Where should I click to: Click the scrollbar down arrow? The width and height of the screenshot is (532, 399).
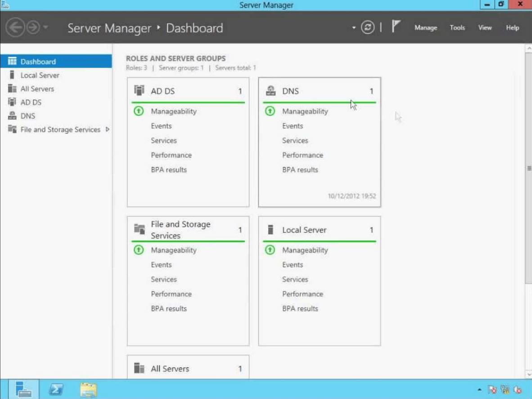528,375
